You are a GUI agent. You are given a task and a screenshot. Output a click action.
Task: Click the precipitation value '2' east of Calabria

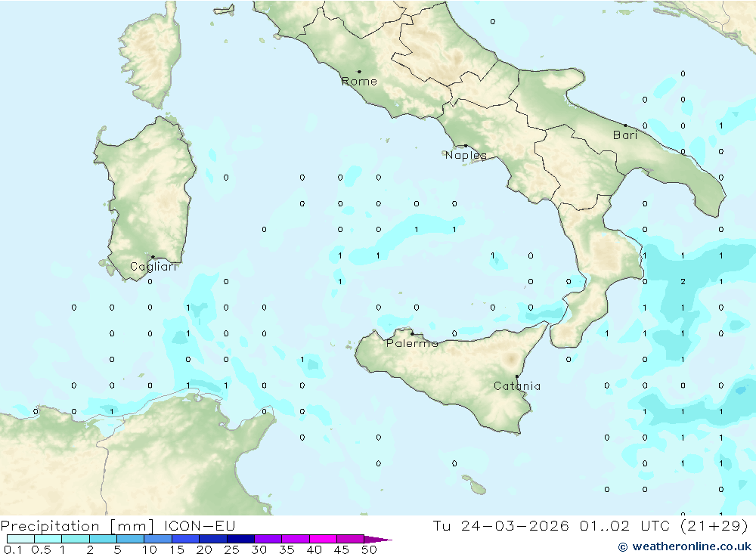[683, 282]
